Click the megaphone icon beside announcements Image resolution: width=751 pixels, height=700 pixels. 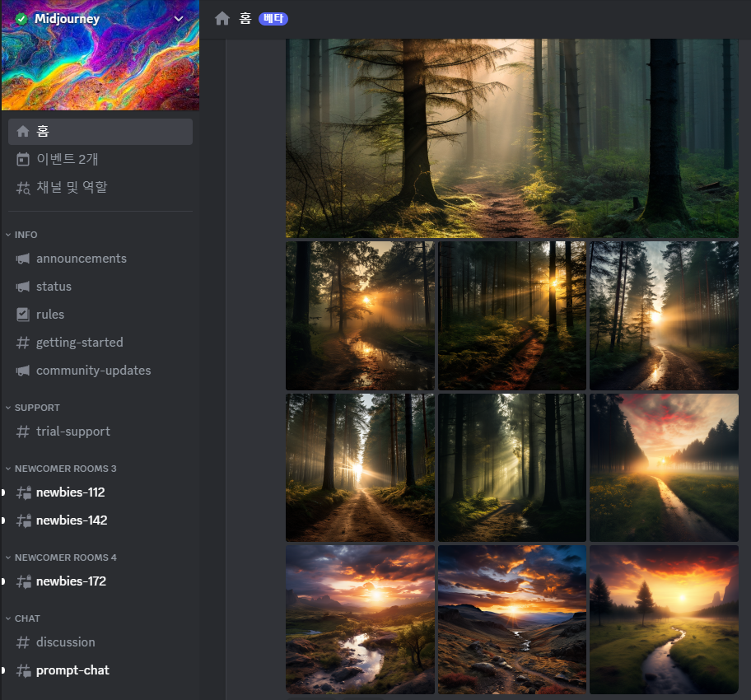pyautogui.click(x=23, y=259)
